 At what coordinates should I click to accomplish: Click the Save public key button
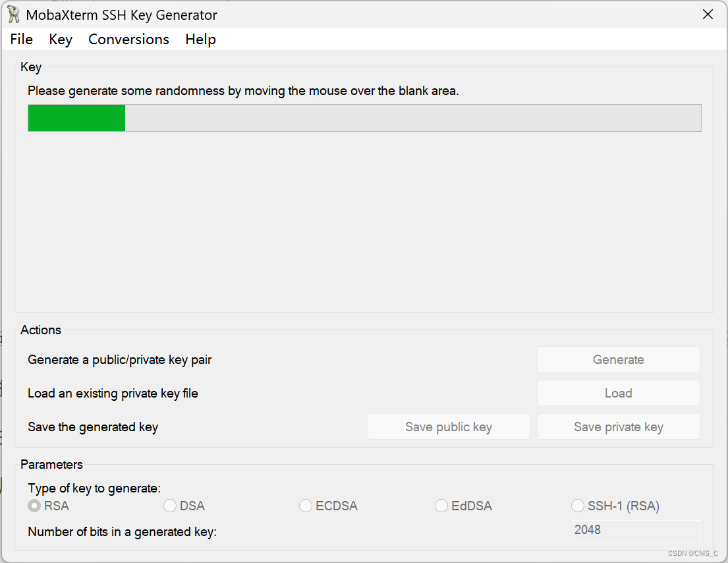(449, 427)
